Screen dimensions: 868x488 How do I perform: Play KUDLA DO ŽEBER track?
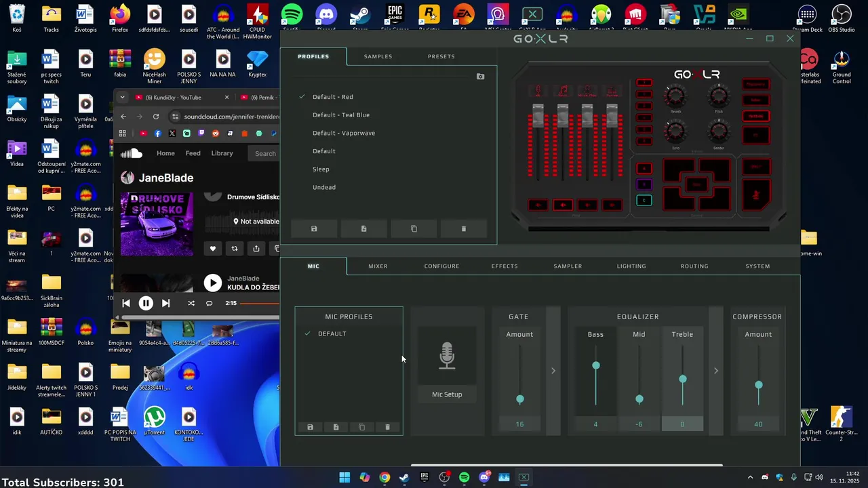(x=213, y=283)
